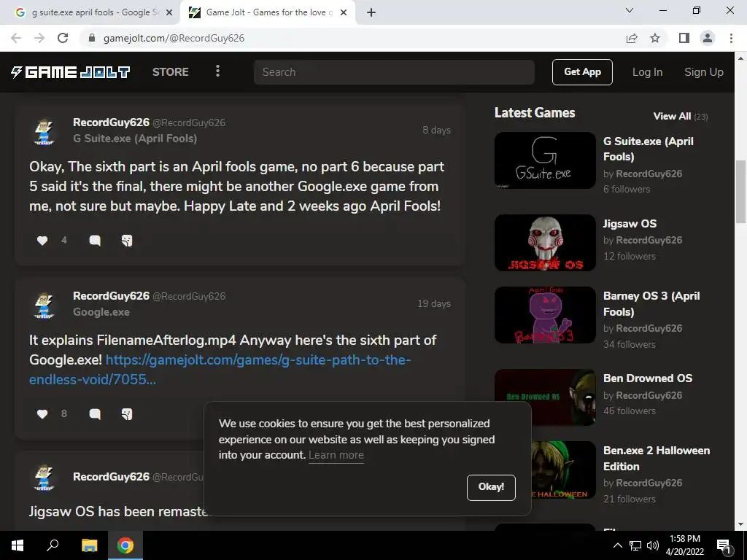This screenshot has width=747, height=560.
Task: Open Ben.exe 2 Halloween Edition title
Action: tap(656, 458)
